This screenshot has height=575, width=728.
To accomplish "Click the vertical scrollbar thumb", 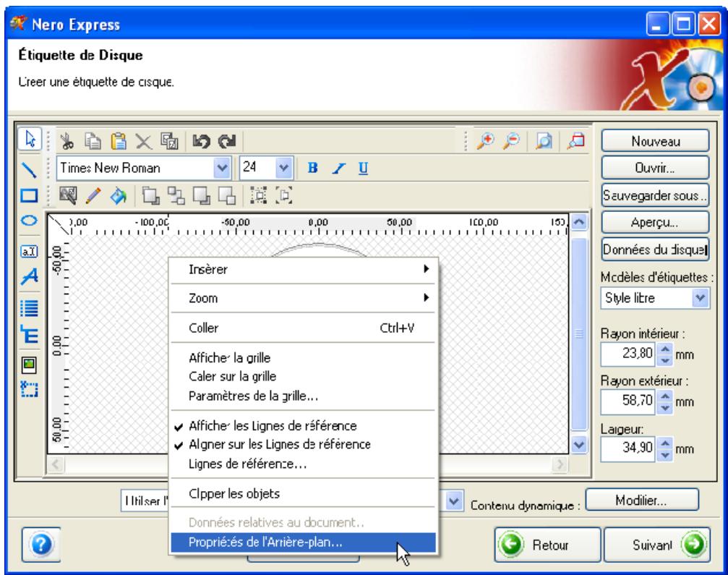I will click(x=579, y=333).
